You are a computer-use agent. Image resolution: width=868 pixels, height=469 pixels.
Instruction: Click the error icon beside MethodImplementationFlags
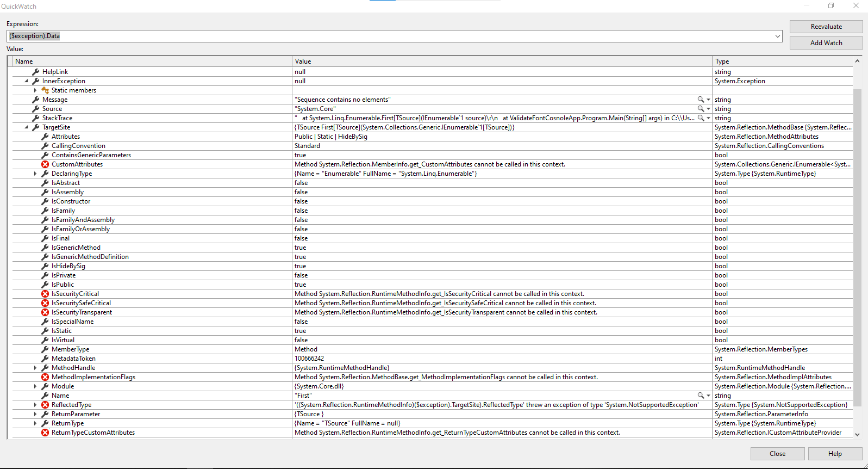(x=45, y=377)
